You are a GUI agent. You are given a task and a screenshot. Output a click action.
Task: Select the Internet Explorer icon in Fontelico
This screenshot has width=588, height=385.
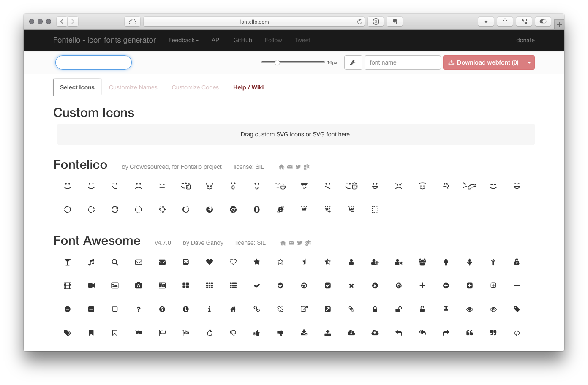click(x=280, y=210)
